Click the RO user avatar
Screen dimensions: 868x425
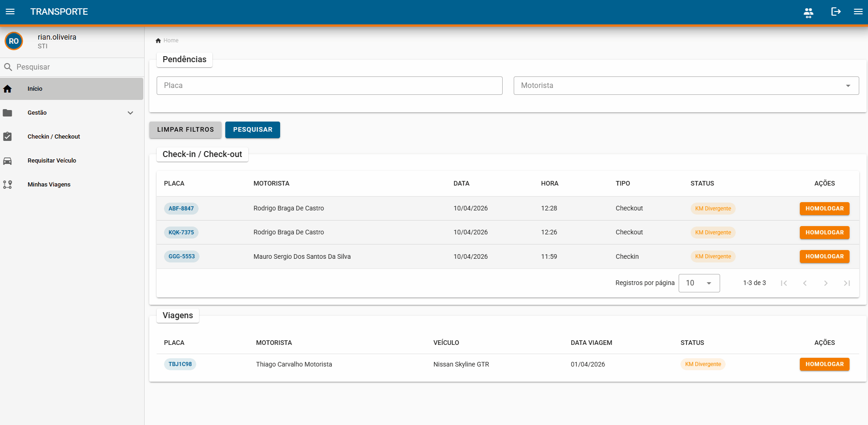pos(14,41)
